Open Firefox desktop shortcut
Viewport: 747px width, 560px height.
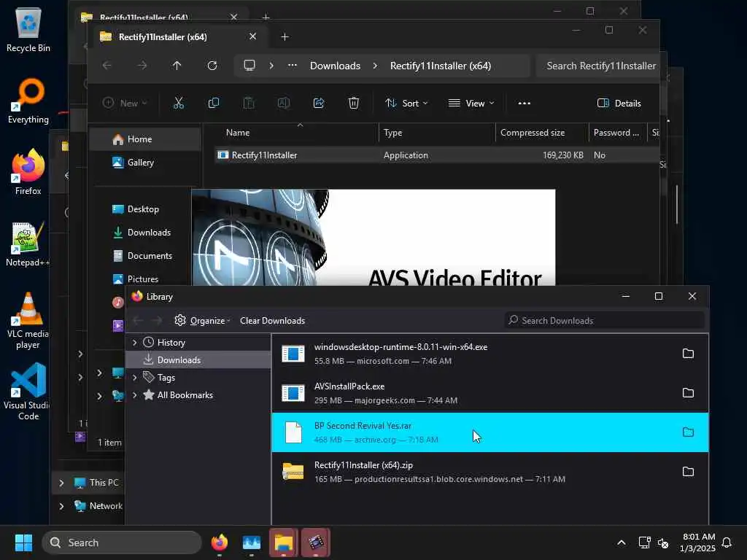pos(28,172)
